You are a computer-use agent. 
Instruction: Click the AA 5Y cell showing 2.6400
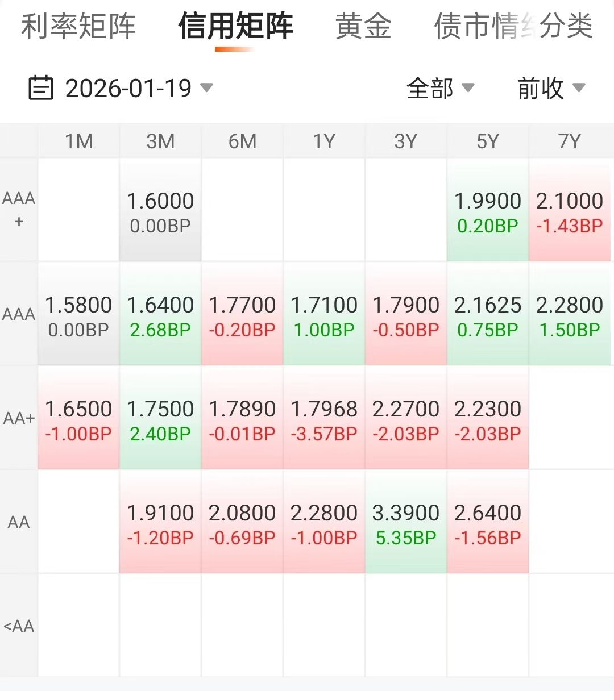(488, 523)
